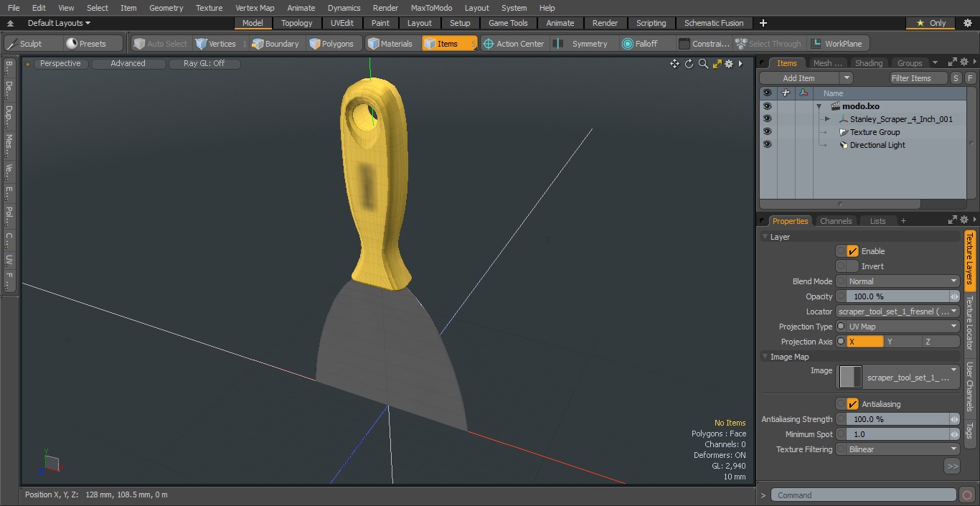The height and width of the screenshot is (506, 980).
Task: Switch to the Channels tab
Action: [x=836, y=221]
